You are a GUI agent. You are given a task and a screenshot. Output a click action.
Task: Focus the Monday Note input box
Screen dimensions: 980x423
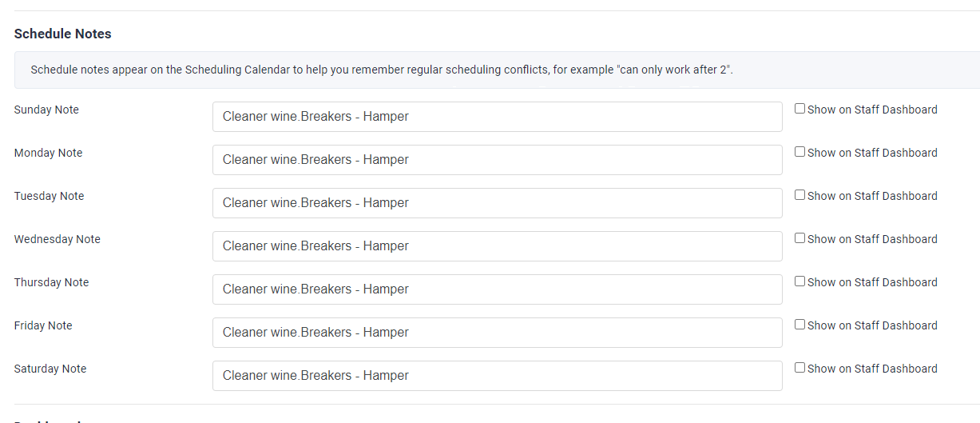[x=497, y=160]
